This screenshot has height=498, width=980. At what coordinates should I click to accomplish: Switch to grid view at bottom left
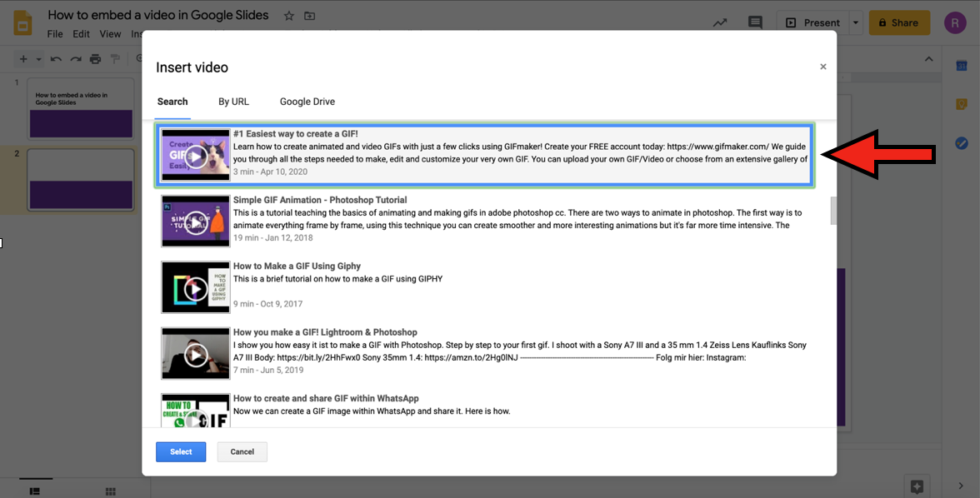coord(110,491)
